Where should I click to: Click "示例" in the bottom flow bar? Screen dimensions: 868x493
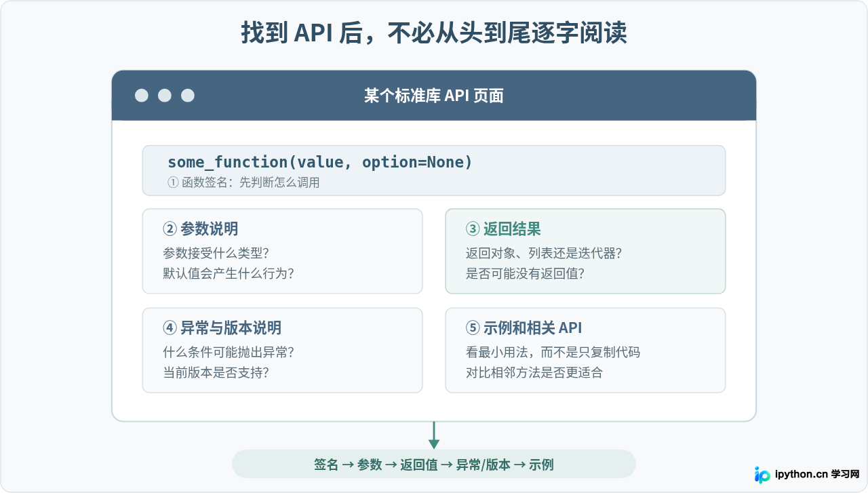point(541,465)
